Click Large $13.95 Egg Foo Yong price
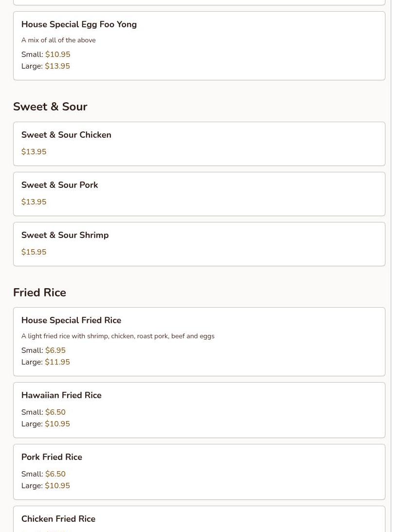The width and height of the screenshot is (401, 532). (x=57, y=66)
